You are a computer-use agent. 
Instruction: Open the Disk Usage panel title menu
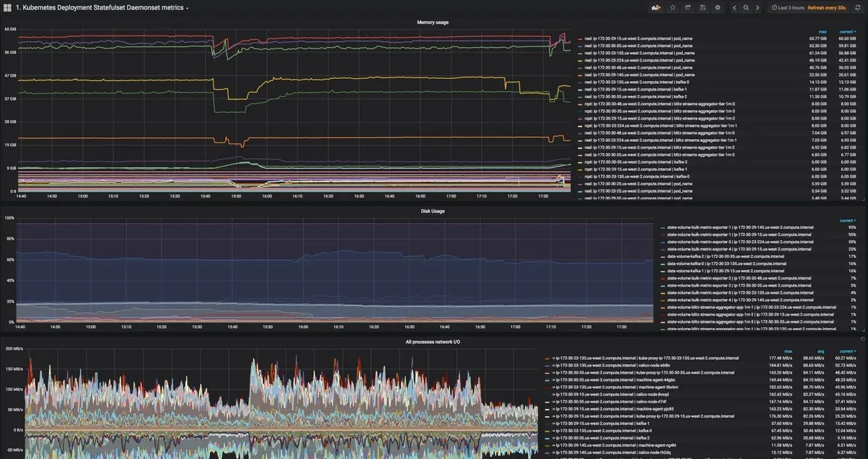(433, 211)
